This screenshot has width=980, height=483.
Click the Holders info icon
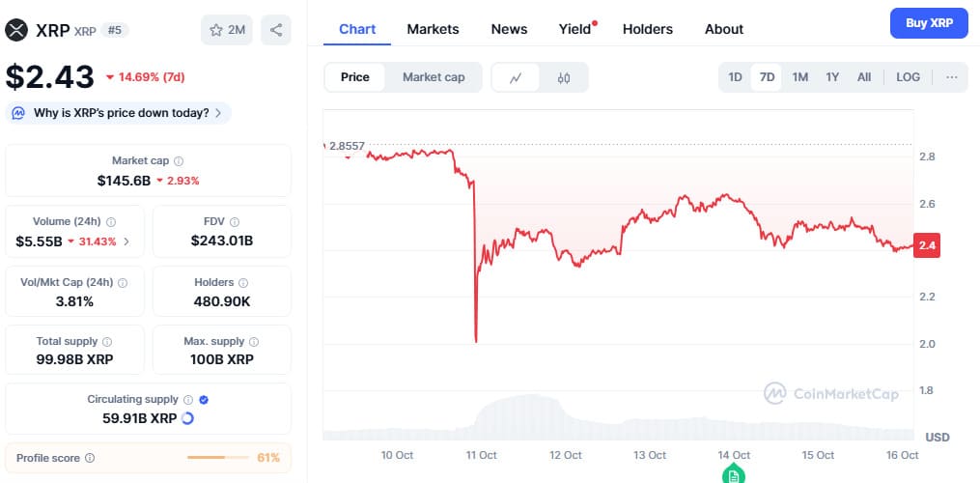tap(243, 283)
